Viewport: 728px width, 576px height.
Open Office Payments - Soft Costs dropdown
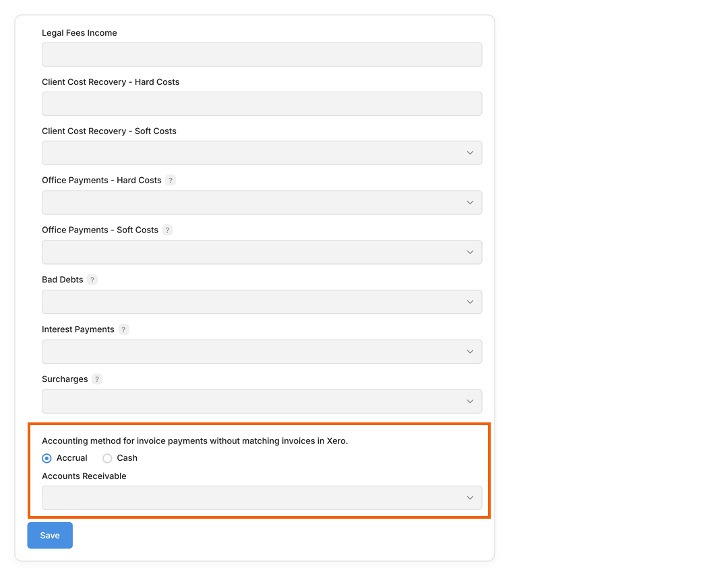point(262,253)
